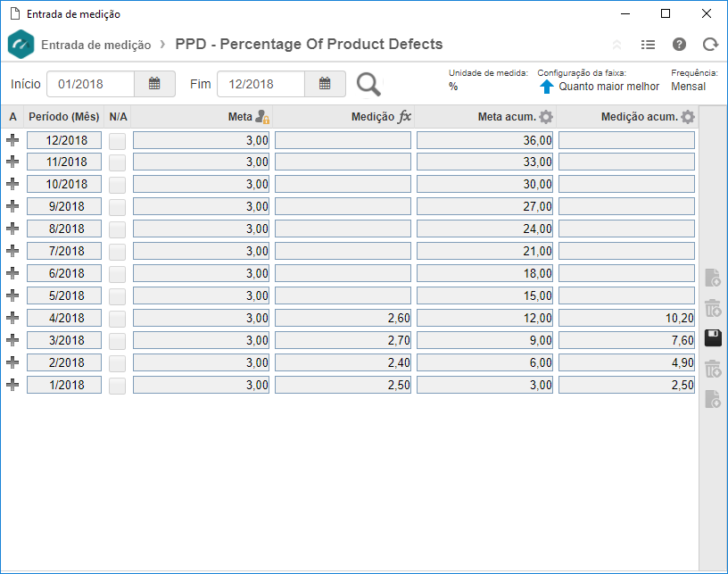This screenshot has height=574, width=728.
Task: Click the N/A column header
Action: click(118, 117)
